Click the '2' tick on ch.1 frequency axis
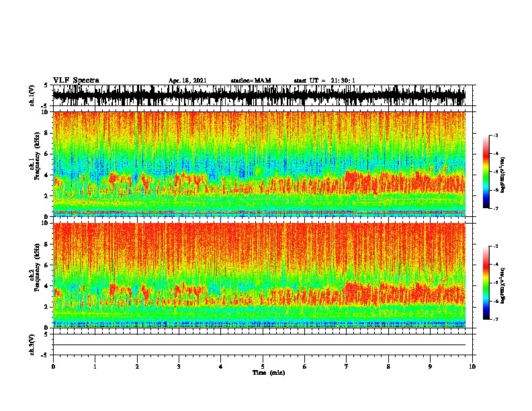Viewport: 532px width, 411px height. coord(48,195)
